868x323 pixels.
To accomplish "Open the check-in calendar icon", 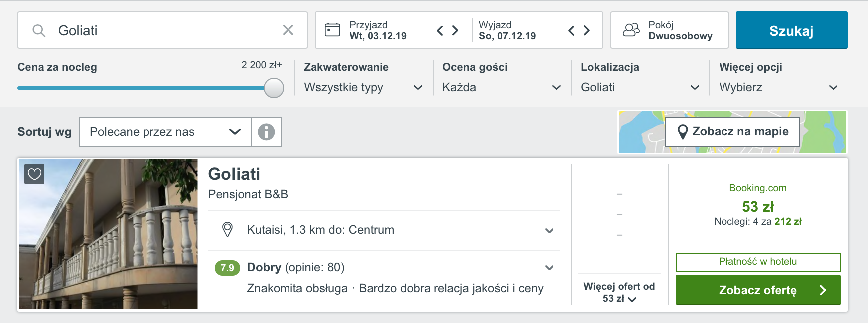I will 332,30.
